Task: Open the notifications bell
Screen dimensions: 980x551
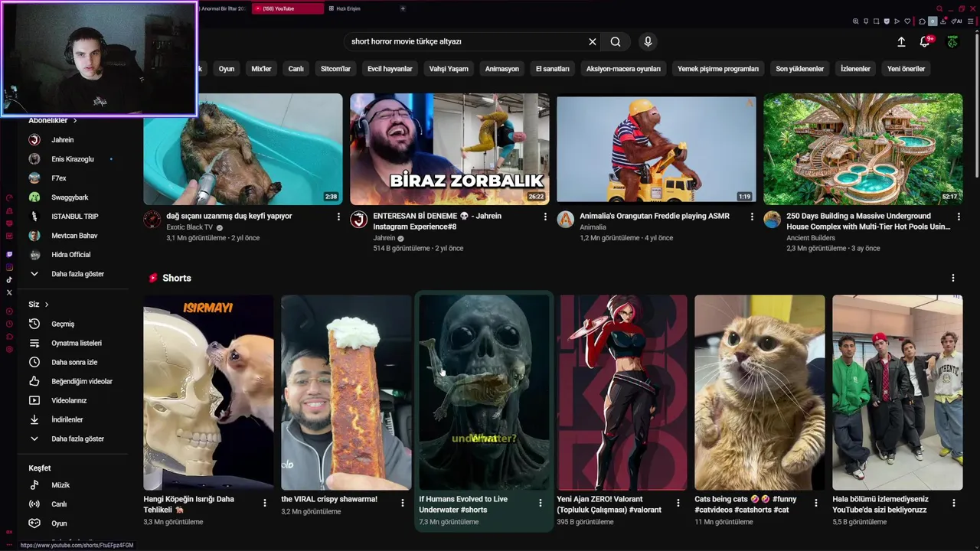Action: pos(925,42)
